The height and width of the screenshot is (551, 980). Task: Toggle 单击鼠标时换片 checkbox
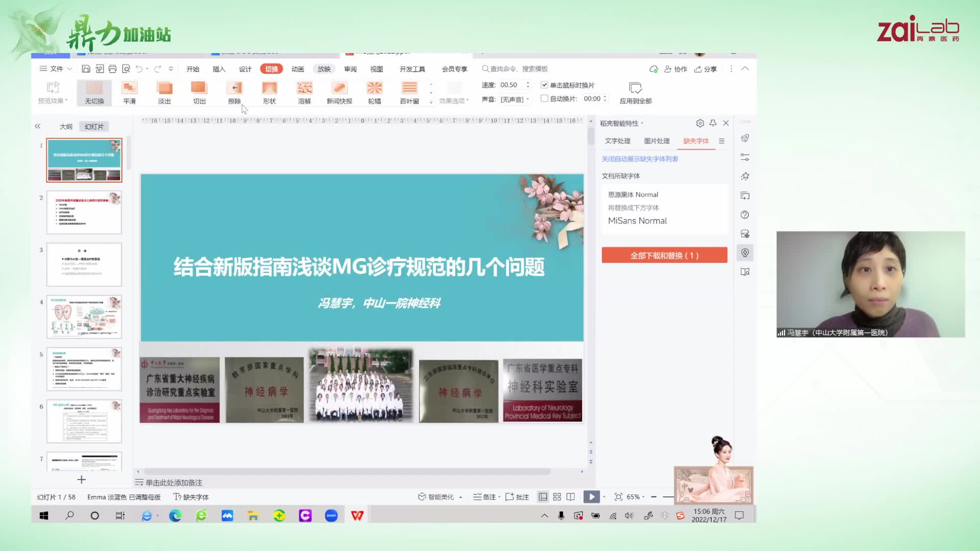click(x=544, y=85)
